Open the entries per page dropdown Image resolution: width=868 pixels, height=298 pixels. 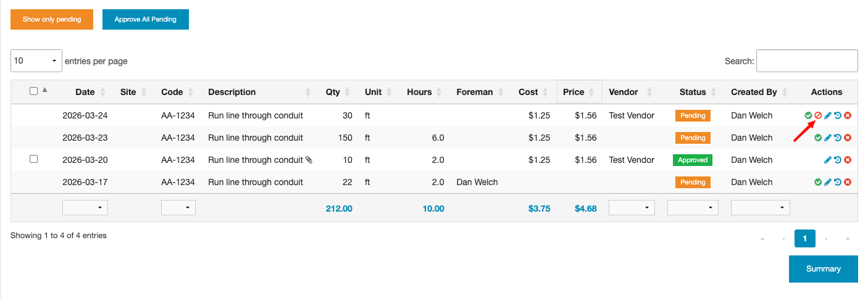click(36, 61)
